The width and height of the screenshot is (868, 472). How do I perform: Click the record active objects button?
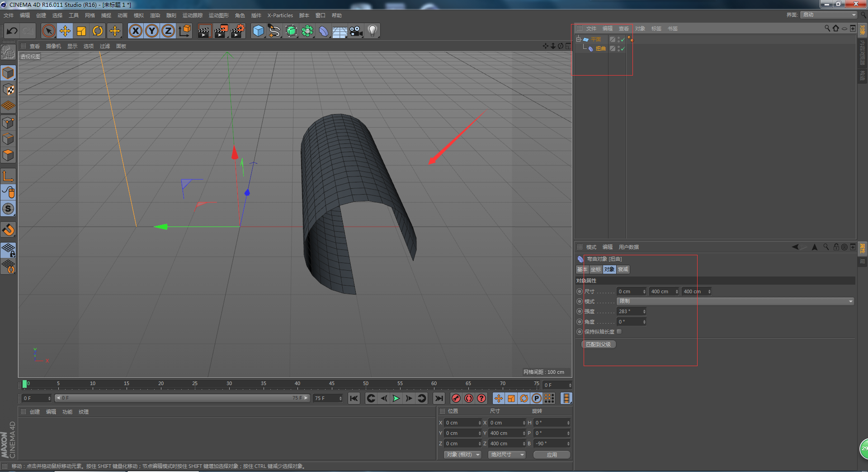click(456, 398)
